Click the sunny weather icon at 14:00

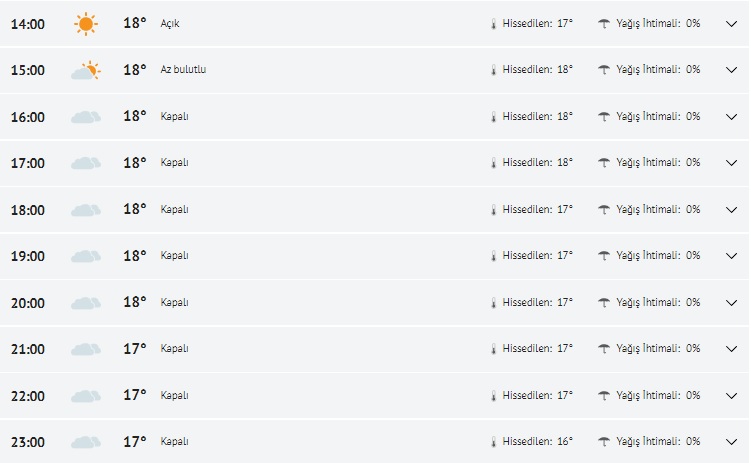click(x=86, y=23)
